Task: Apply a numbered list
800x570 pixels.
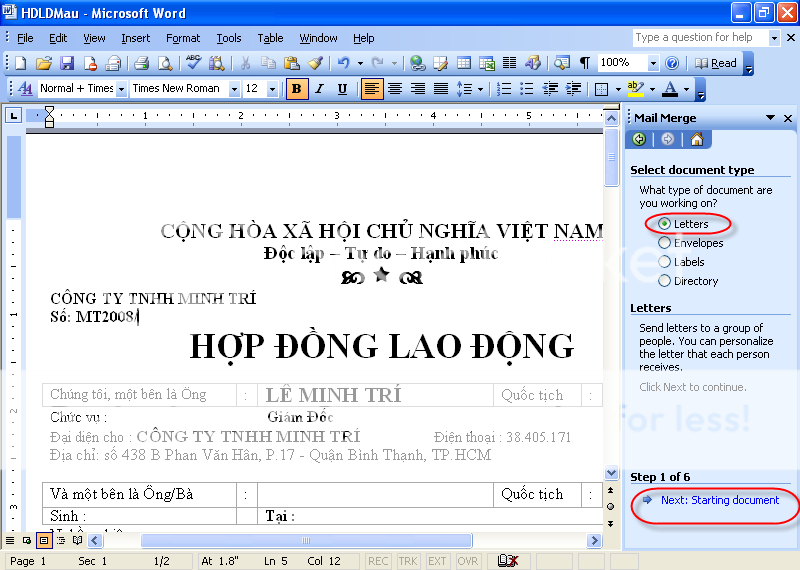Action: tap(504, 89)
